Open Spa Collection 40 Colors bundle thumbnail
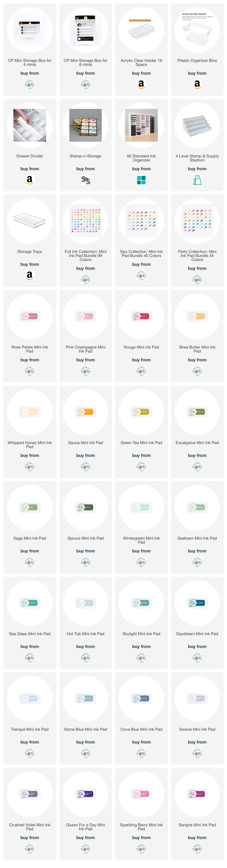This screenshot has width=227, height=868. point(141,221)
